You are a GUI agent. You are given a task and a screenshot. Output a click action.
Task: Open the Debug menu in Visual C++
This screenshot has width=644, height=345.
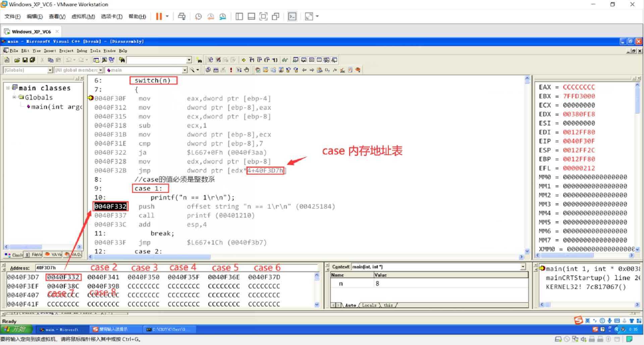tap(82, 51)
